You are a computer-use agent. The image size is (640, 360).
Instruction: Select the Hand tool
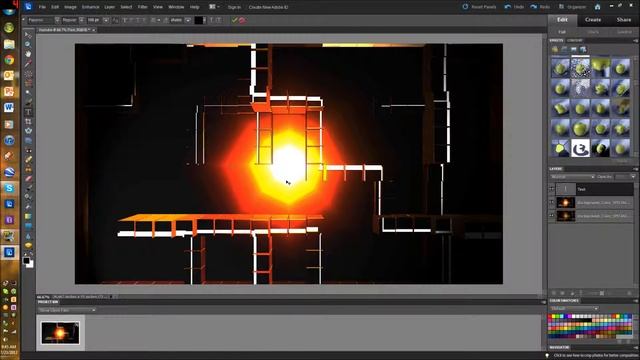(x=28, y=54)
